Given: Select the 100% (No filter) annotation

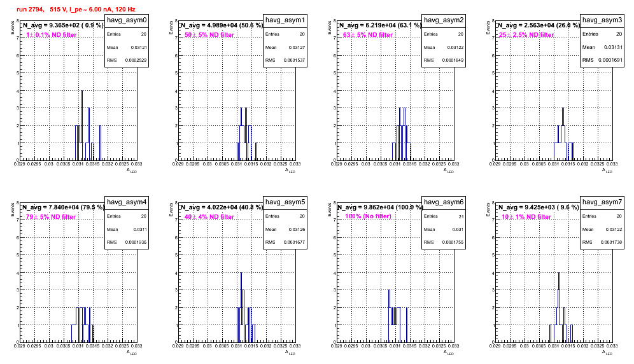Looking at the screenshot, I should 369,216.
